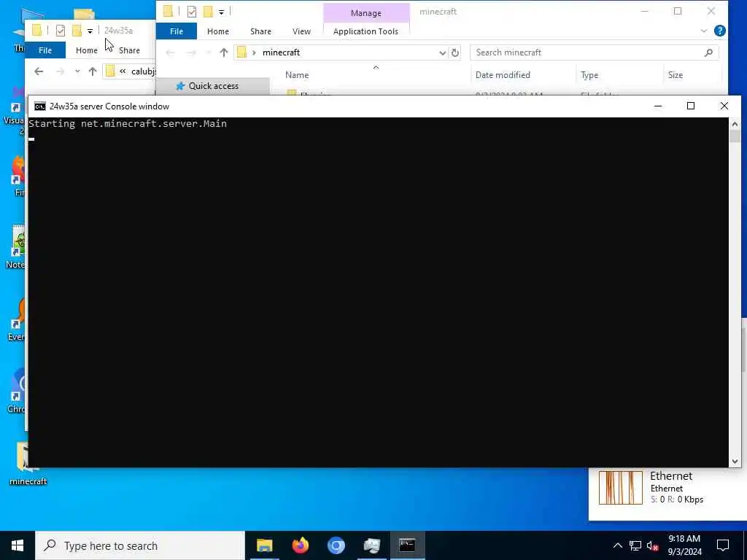Click the Up arrow in minecraft Explorer
Screen dimensions: 747x560
(x=223, y=52)
